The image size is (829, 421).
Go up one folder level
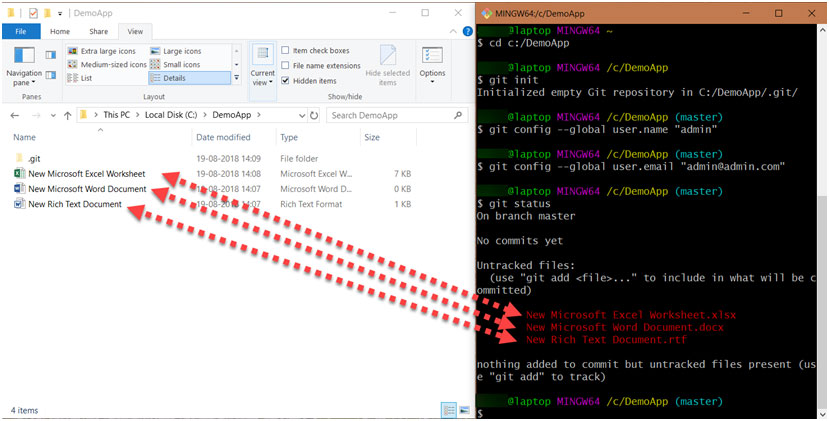click(x=62, y=115)
